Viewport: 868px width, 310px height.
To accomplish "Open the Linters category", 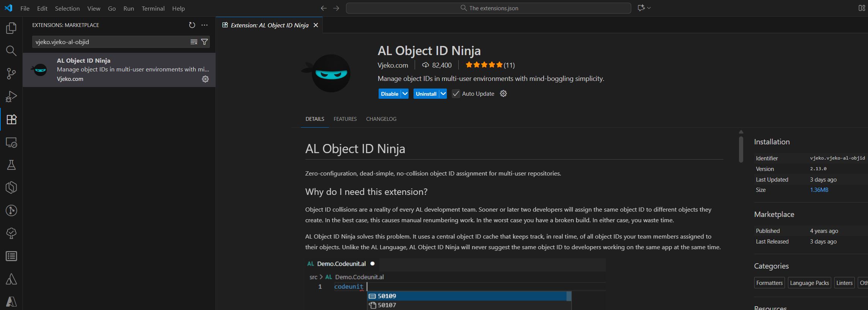I will (844, 283).
